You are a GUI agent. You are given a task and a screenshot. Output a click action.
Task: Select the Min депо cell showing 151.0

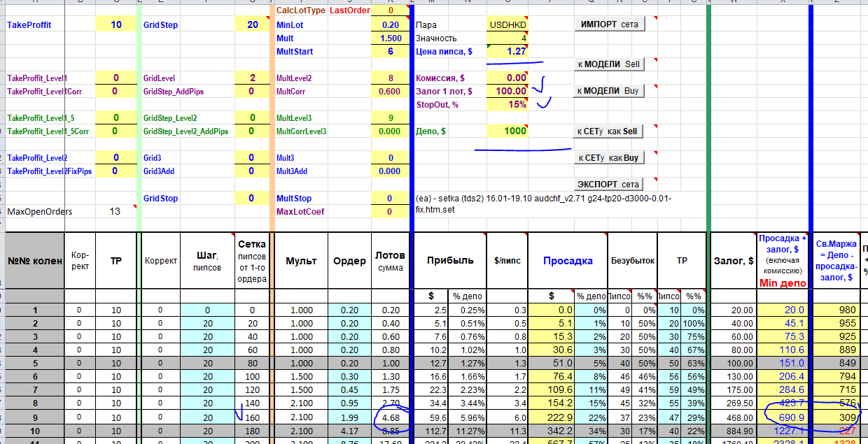click(x=783, y=364)
